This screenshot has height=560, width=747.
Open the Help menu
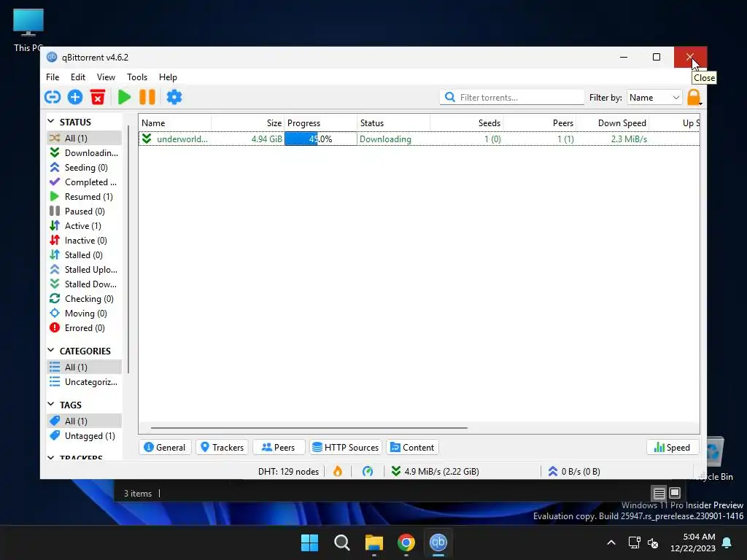coord(168,77)
